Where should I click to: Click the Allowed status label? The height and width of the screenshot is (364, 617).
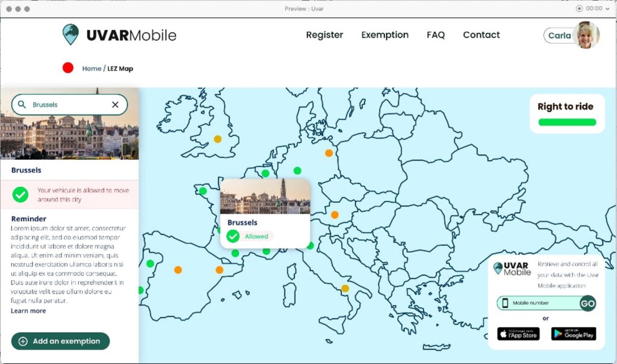pyautogui.click(x=257, y=236)
